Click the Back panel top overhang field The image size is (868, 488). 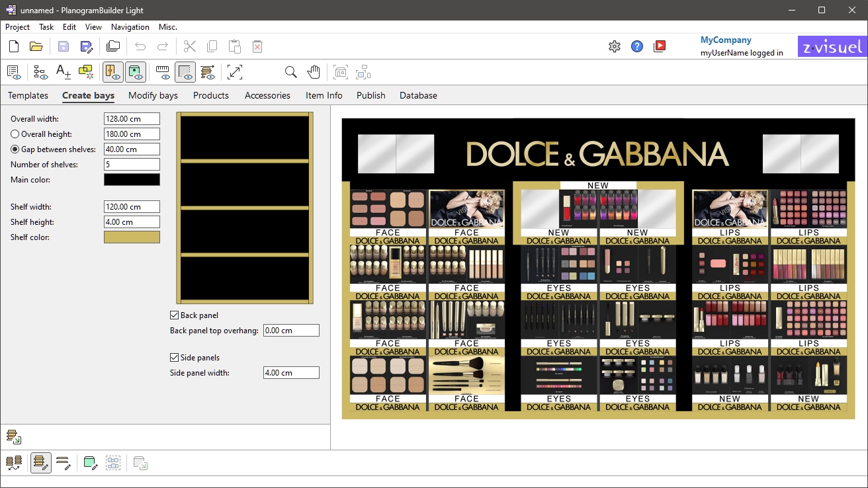pos(291,331)
